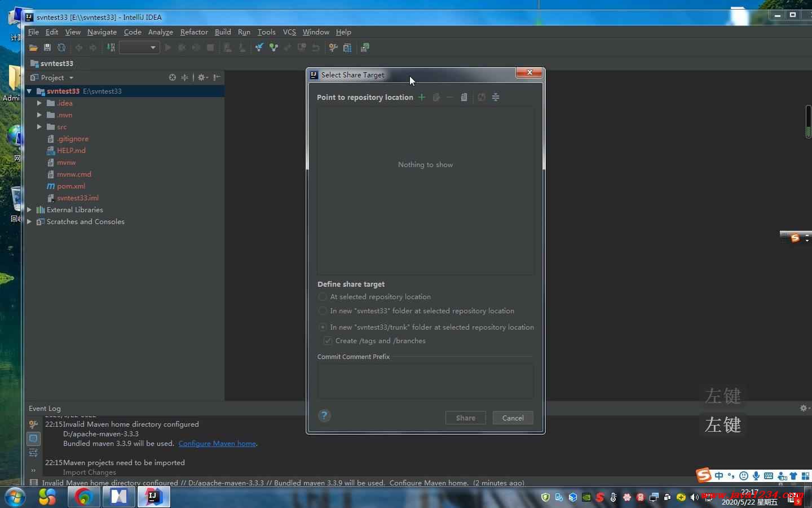Image resolution: width=812 pixels, height=508 pixels.
Task: Open the File menu
Action: click(33, 32)
